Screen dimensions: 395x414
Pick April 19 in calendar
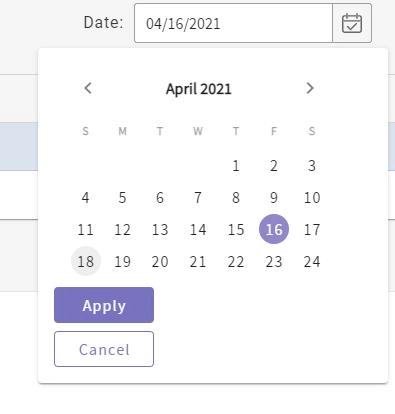[122, 262]
